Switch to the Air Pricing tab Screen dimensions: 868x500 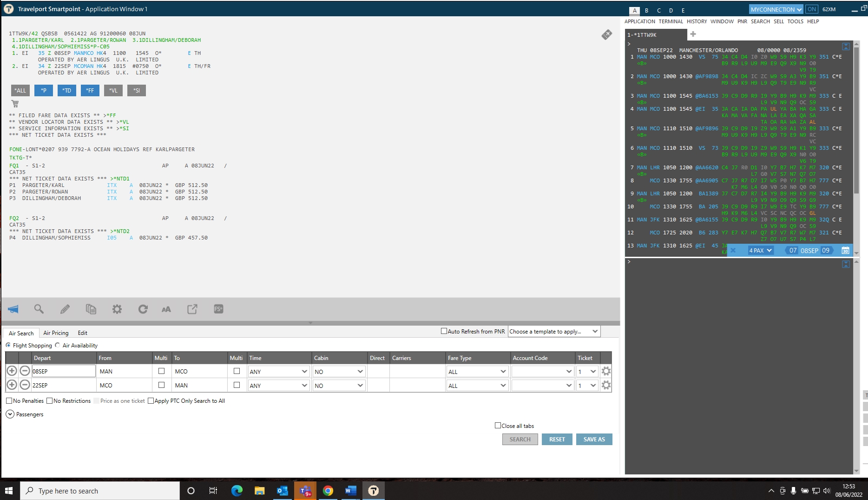click(x=56, y=333)
